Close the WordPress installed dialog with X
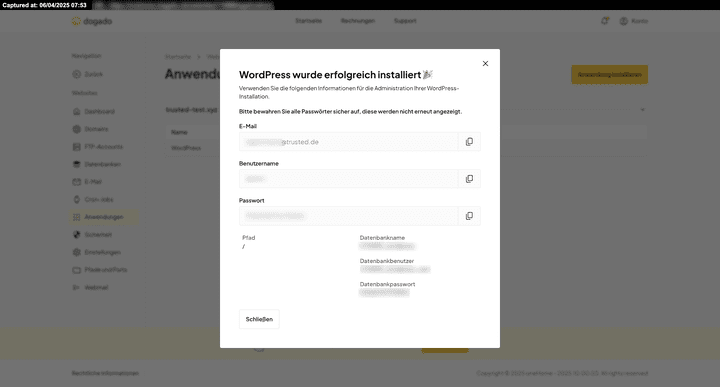Screen dimensions: 720x387 [x=485, y=64]
